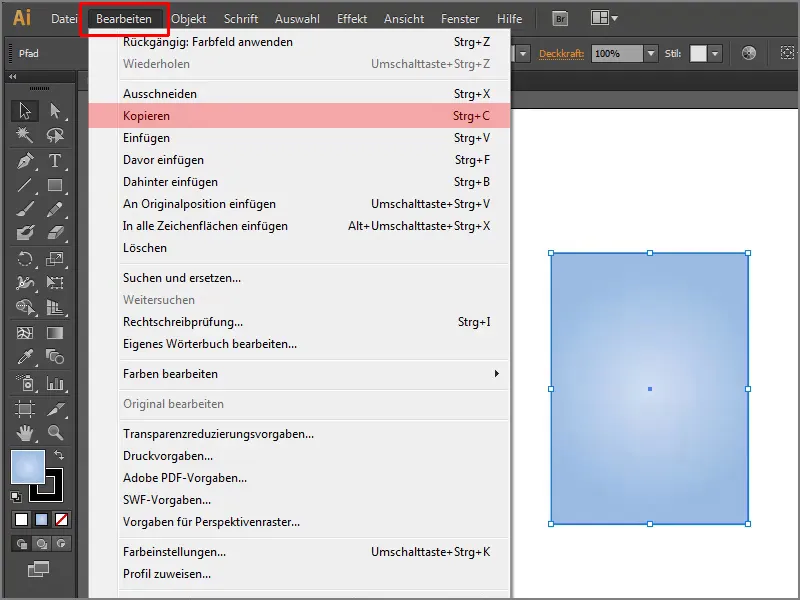Activate the Direktauswahl white arrow tool

coord(57,107)
